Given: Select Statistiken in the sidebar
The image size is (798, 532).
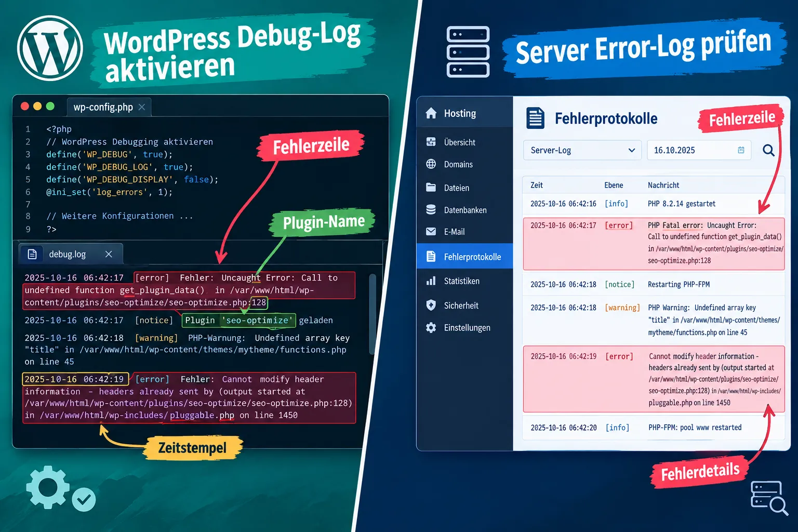Looking at the screenshot, I should [x=464, y=281].
